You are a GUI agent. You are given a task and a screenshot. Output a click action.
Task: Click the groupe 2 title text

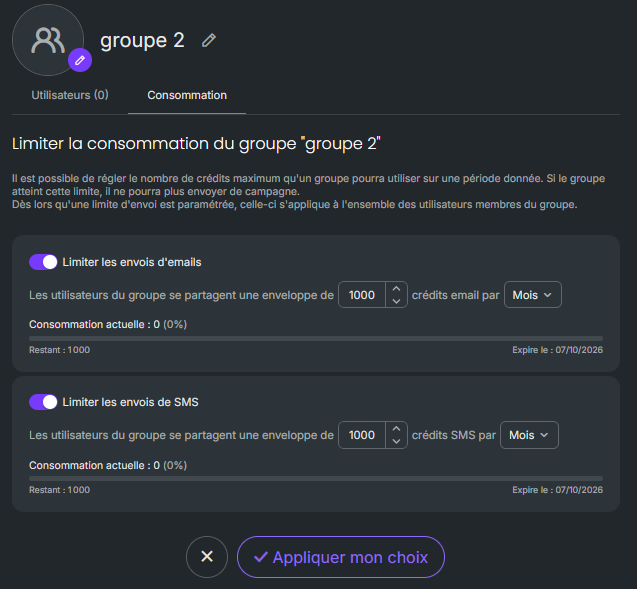(142, 41)
